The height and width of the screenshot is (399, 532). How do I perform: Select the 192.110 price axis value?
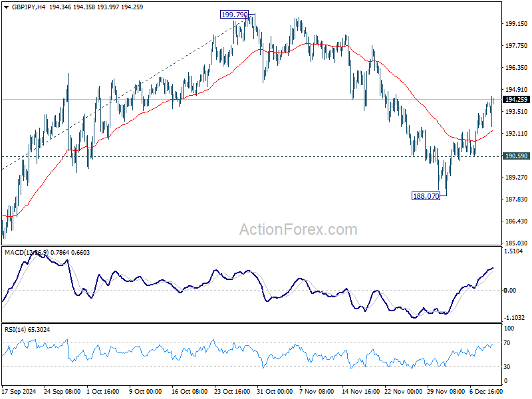(x=517, y=134)
